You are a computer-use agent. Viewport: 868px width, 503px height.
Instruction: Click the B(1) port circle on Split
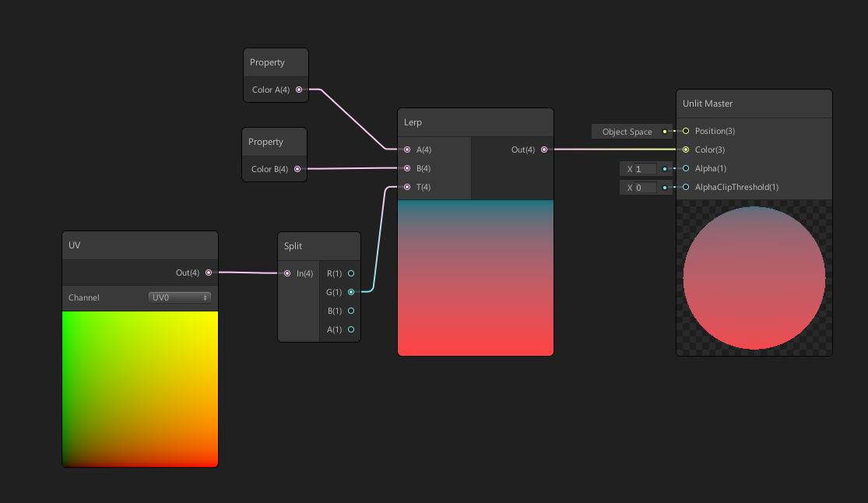click(350, 311)
